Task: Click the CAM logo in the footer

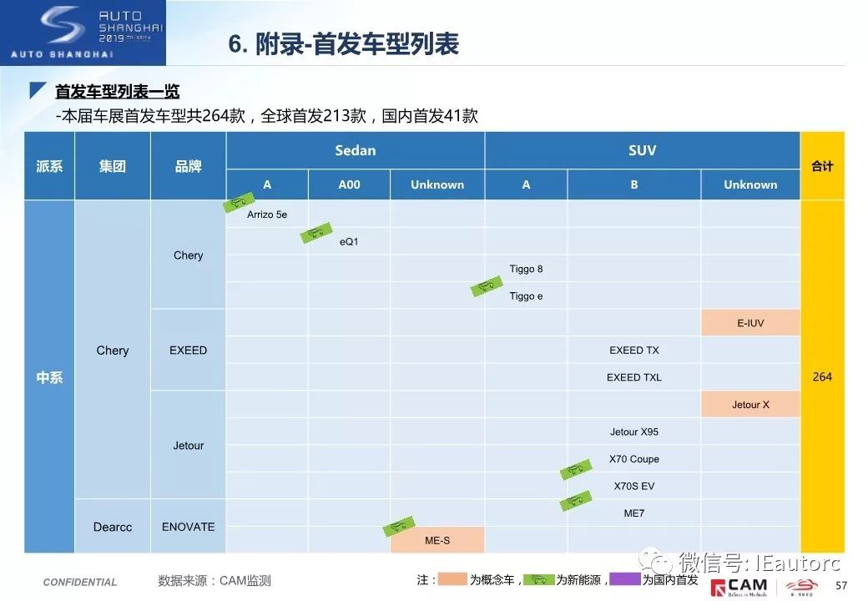Action: pos(739,586)
